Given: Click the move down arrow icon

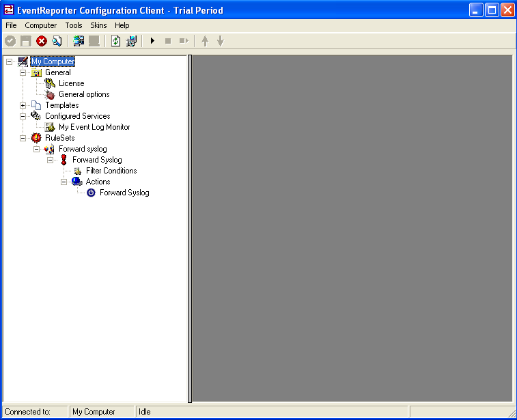Looking at the screenshot, I should pyautogui.click(x=221, y=41).
